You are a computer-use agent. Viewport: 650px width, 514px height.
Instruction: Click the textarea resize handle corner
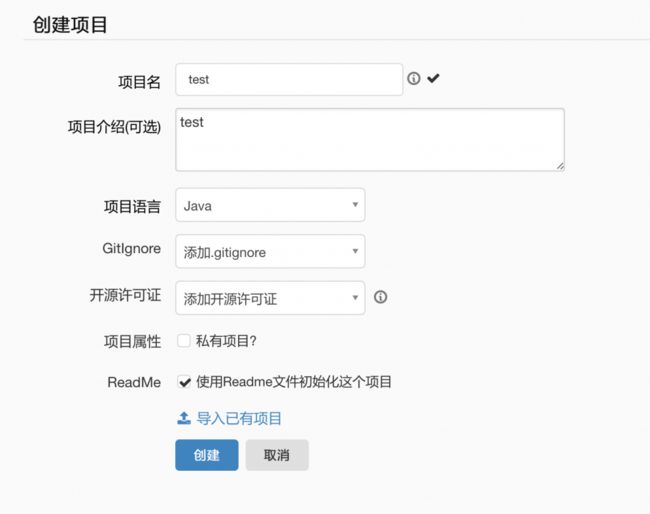[x=560, y=166]
